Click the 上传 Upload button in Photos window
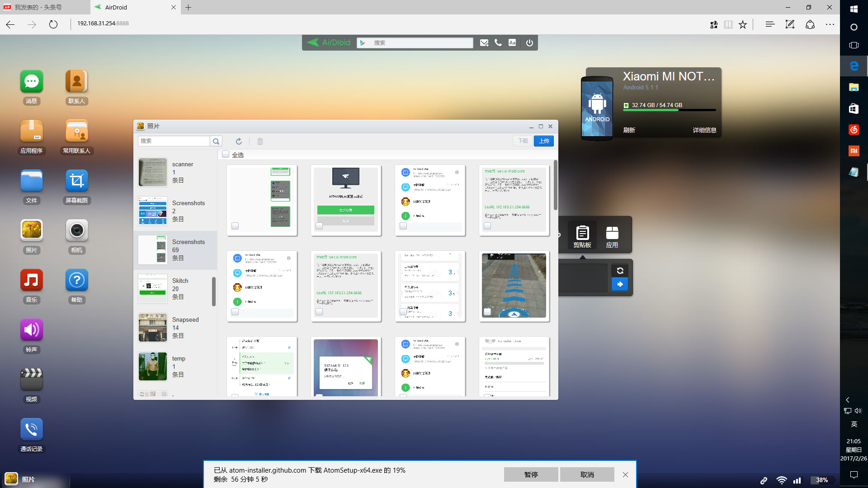This screenshot has height=488, width=868. 543,141
